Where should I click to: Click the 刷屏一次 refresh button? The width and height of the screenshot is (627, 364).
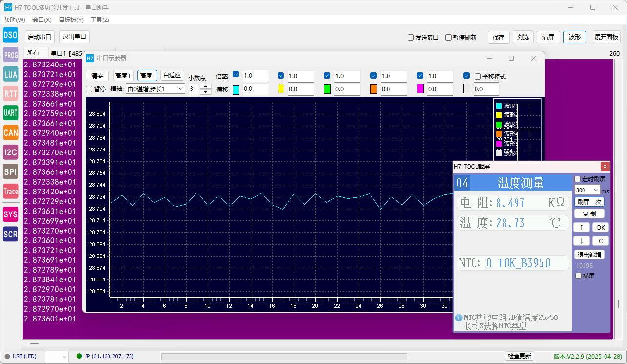tap(589, 202)
